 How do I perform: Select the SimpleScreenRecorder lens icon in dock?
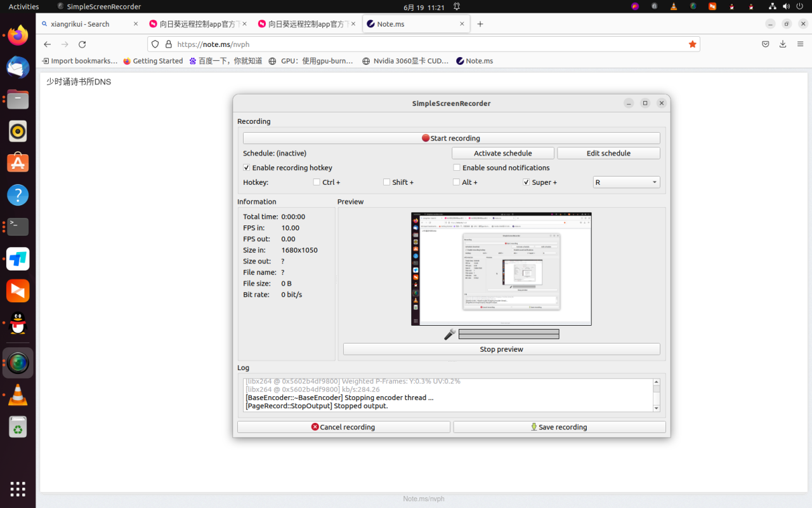[x=18, y=363]
